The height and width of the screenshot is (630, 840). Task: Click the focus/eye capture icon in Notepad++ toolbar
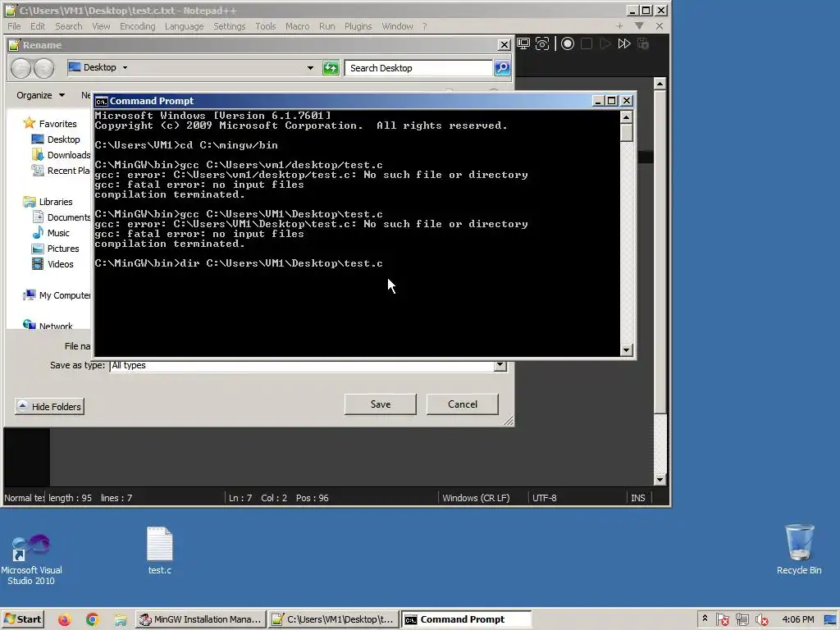(x=542, y=44)
